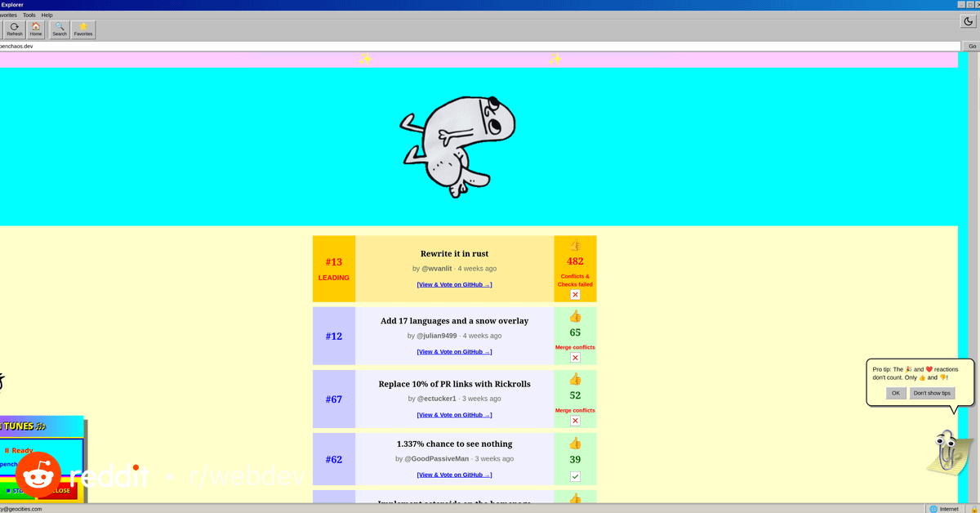This screenshot has width=980, height=513.
Task: Open the Tools menu
Action: [29, 15]
